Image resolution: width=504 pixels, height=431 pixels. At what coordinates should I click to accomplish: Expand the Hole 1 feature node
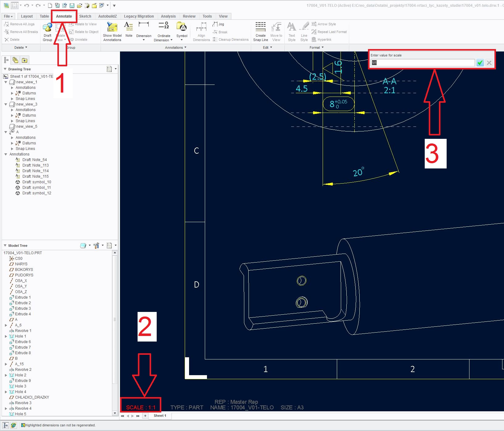pyautogui.click(x=6, y=336)
